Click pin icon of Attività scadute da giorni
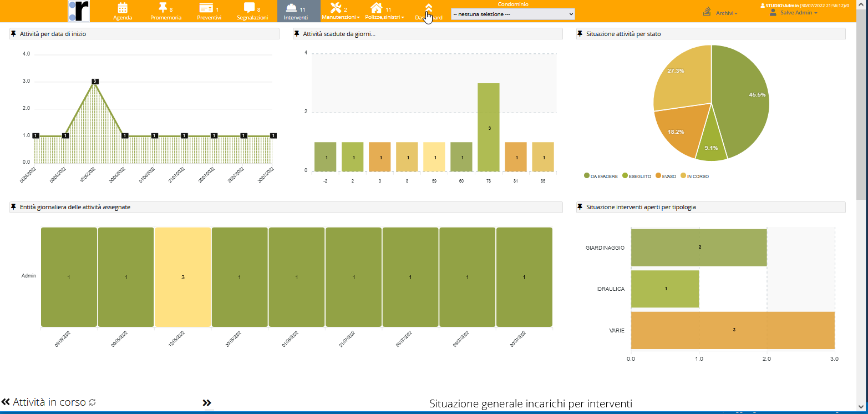The image size is (868, 414). pyautogui.click(x=297, y=34)
